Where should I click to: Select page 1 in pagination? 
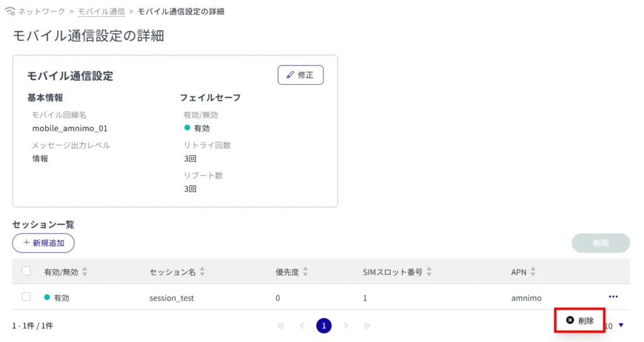coord(324,326)
